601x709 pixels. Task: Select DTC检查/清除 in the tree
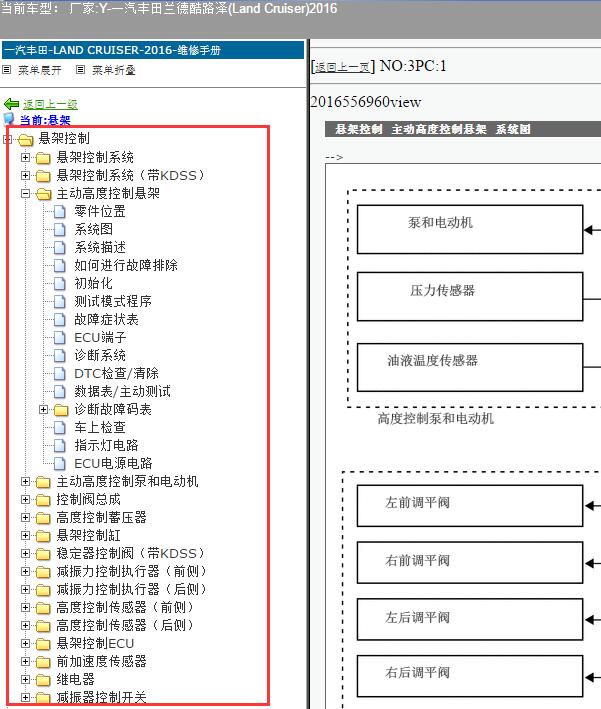116,373
